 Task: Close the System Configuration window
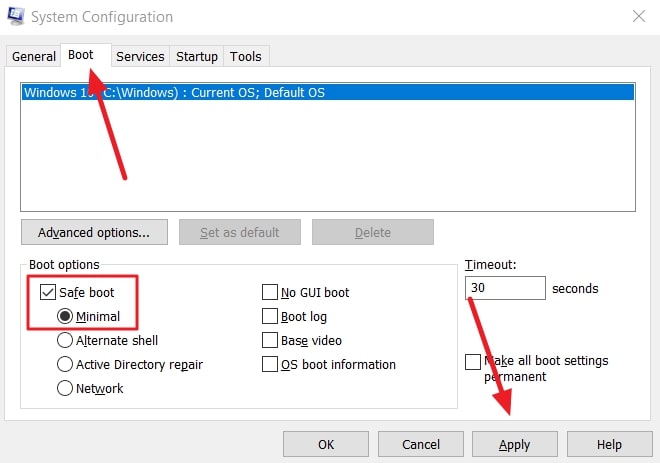639,16
